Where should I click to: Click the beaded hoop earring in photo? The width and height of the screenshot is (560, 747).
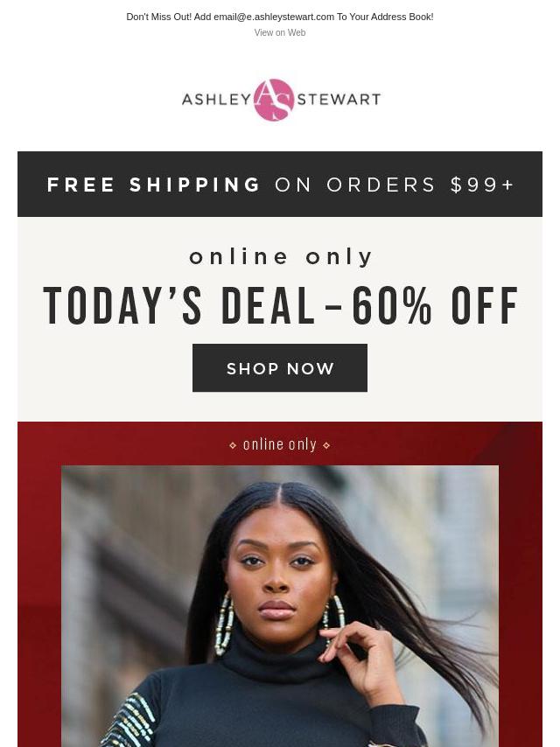tap(224, 623)
